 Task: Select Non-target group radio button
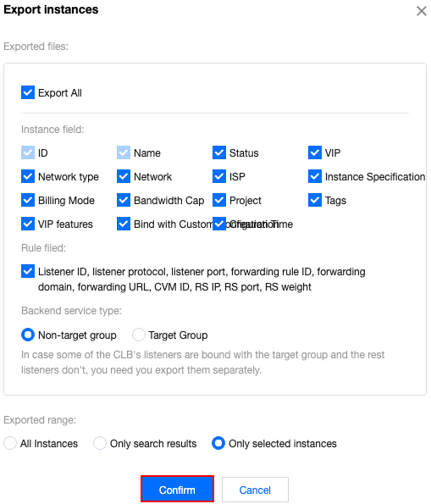pyautogui.click(x=28, y=335)
